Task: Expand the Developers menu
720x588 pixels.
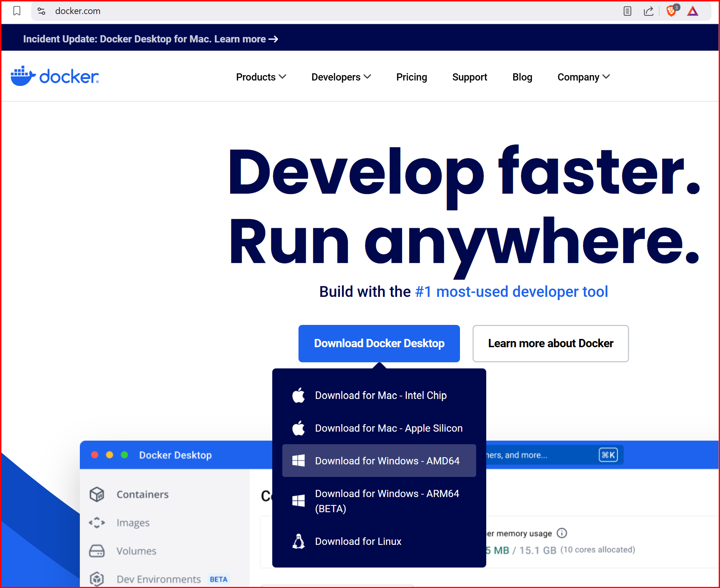Action: [x=341, y=77]
